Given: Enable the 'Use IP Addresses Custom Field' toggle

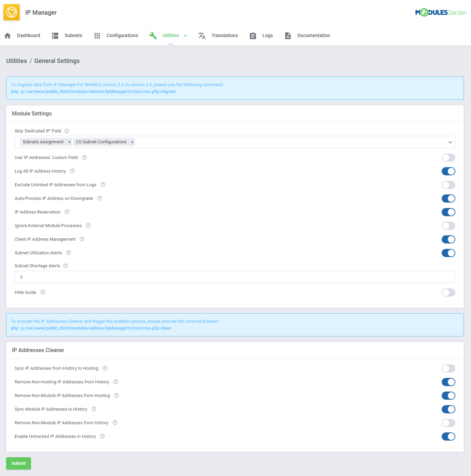Looking at the screenshot, I should point(448,158).
